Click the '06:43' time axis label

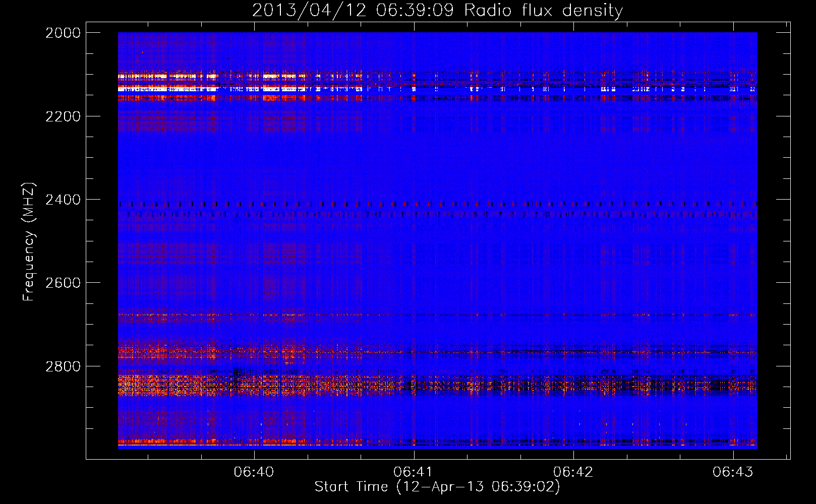click(x=733, y=472)
